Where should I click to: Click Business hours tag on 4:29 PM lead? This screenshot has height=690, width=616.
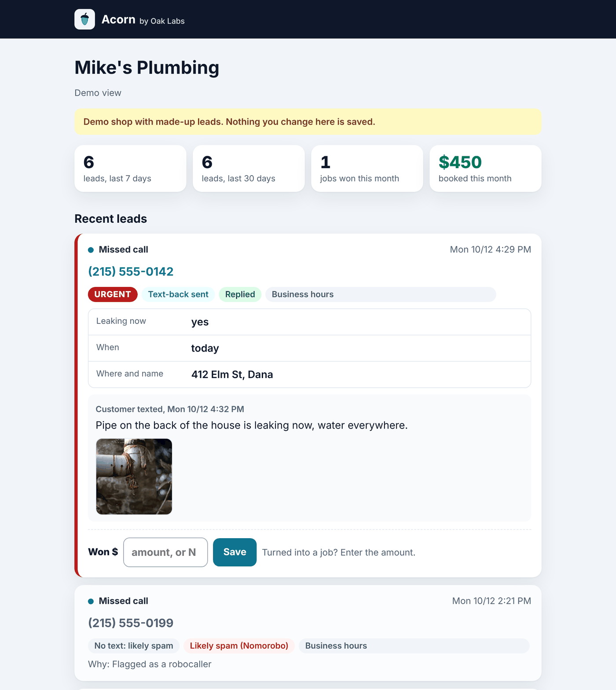381,294
